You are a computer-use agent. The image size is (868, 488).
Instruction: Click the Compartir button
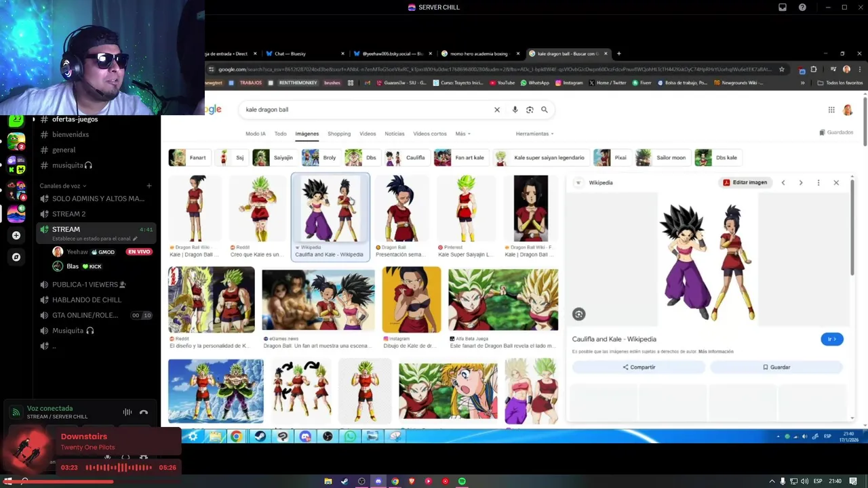[x=639, y=367]
